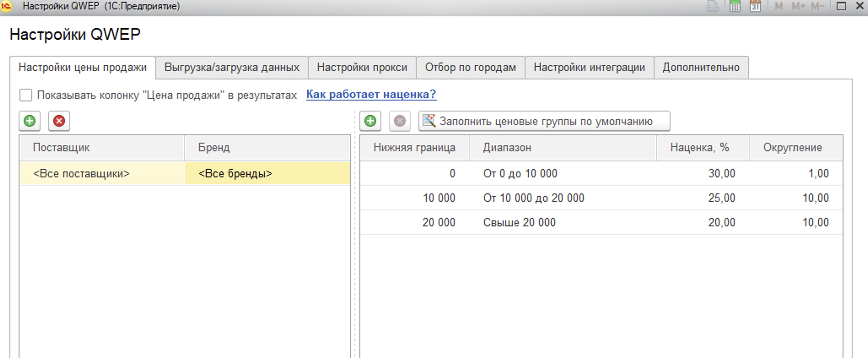
Task: Open "Настройки цены продажи" tab
Action: pos(83,68)
